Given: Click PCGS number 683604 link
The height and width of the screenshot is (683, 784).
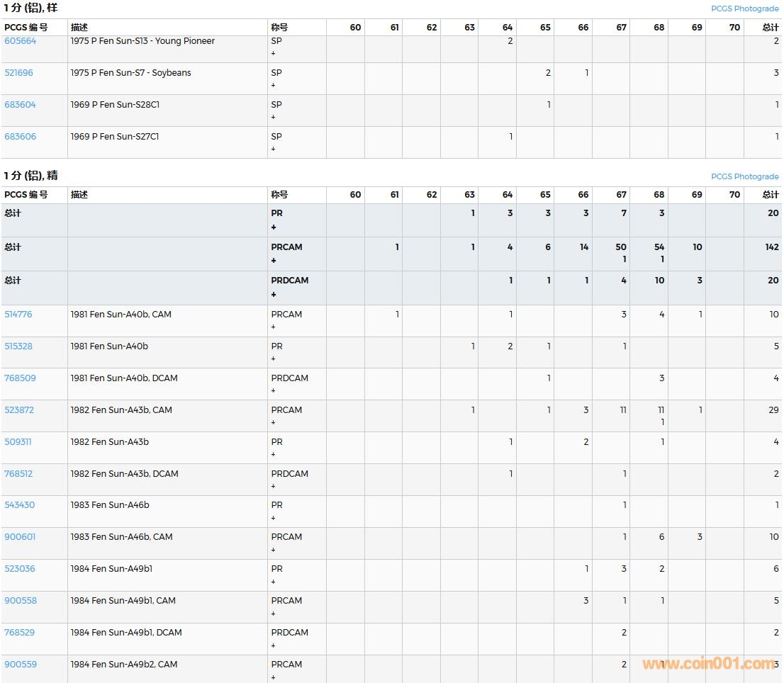Looking at the screenshot, I should click(x=20, y=105).
